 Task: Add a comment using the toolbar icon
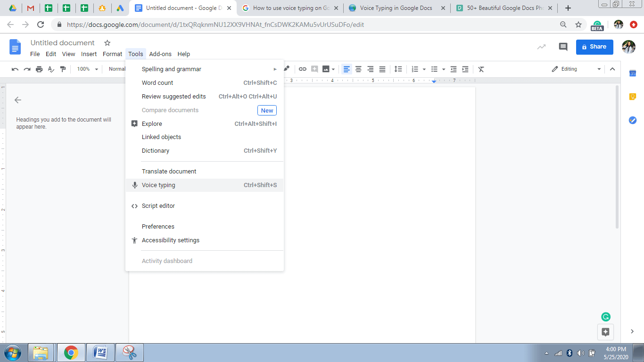coord(314,69)
